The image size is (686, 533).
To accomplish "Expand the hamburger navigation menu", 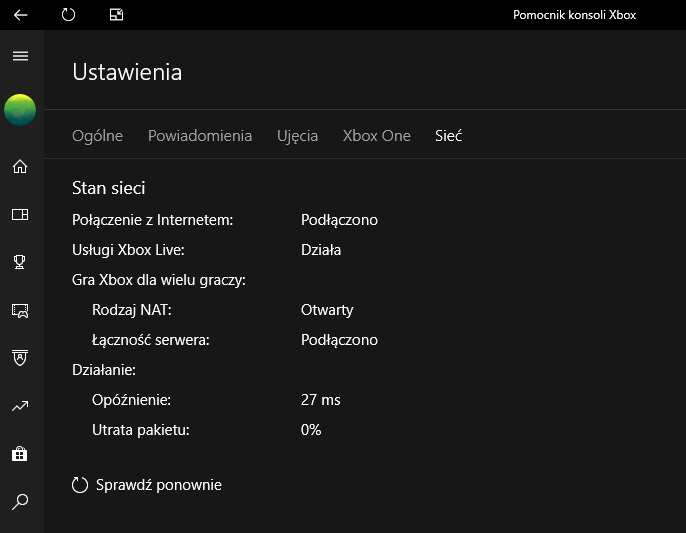I will (20, 56).
